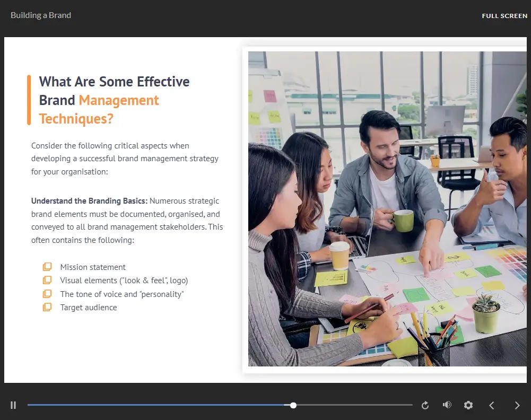Click the icon beside Target audience
The image size is (531, 420).
(47, 307)
